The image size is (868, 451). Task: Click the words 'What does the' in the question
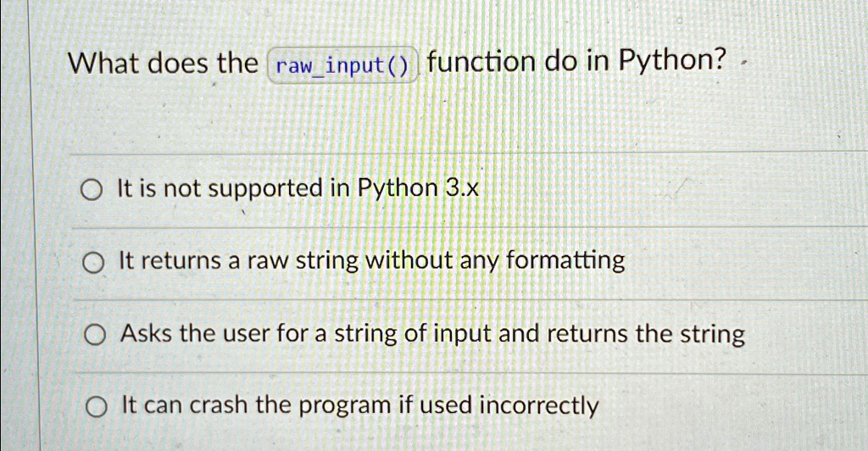coord(163,64)
